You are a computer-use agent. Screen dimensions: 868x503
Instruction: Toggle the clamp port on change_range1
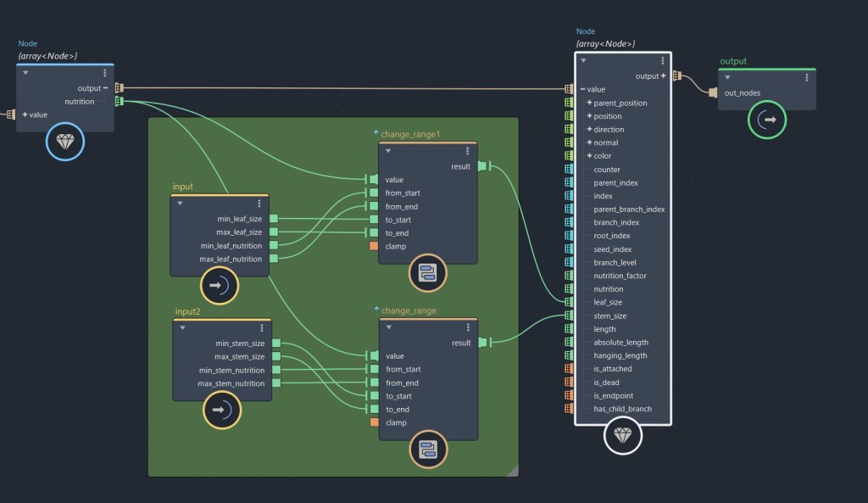click(374, 246)
